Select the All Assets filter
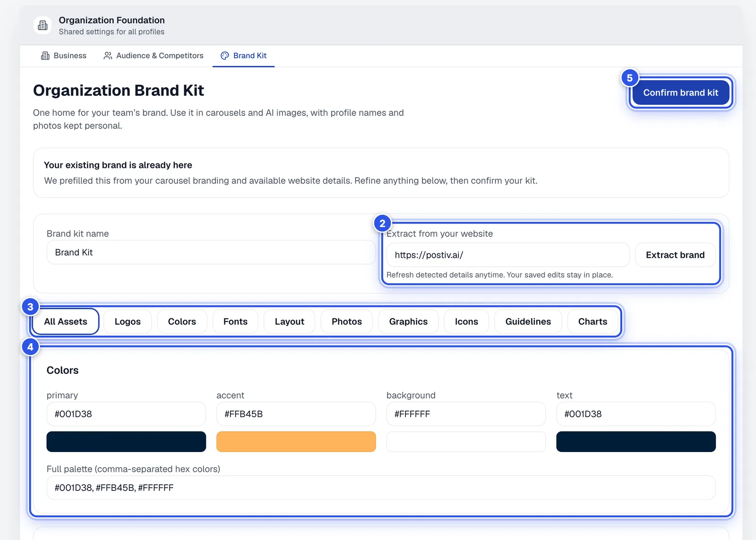 coord(66,322)
